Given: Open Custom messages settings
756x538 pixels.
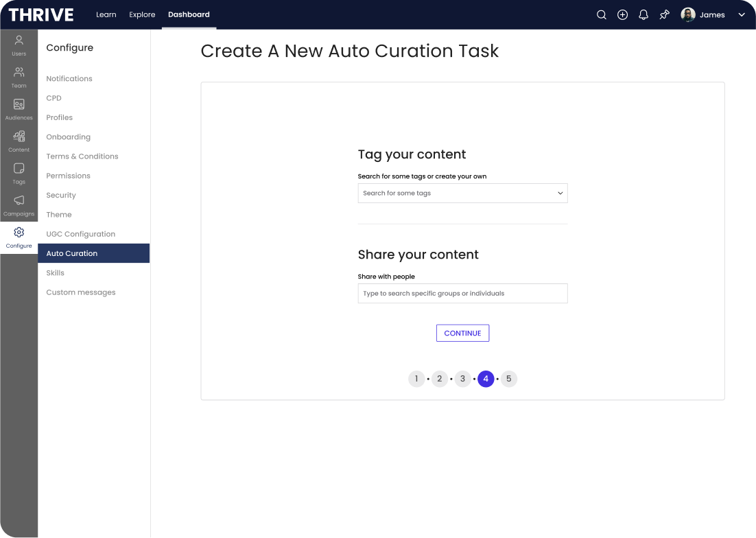Looking at the screenshot, I should (x=81, y=292).
